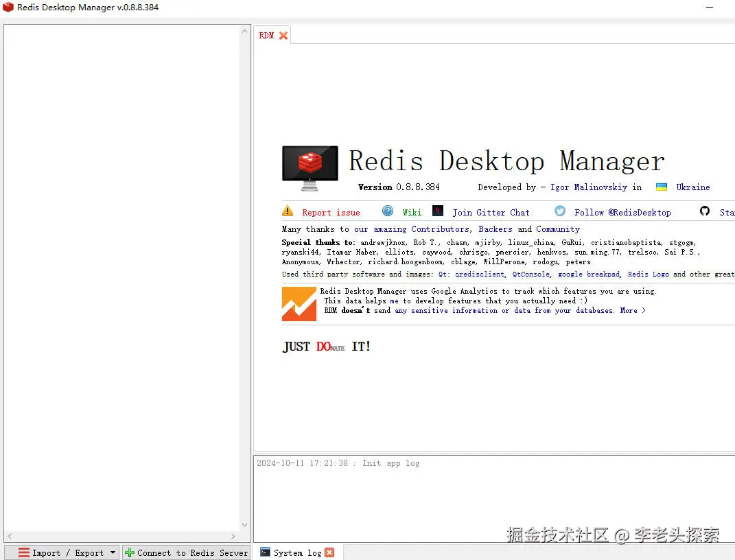Click connection tree scrollbar up arrow
The width and height of the screenshot is (735, 560).
pos(244,31)
